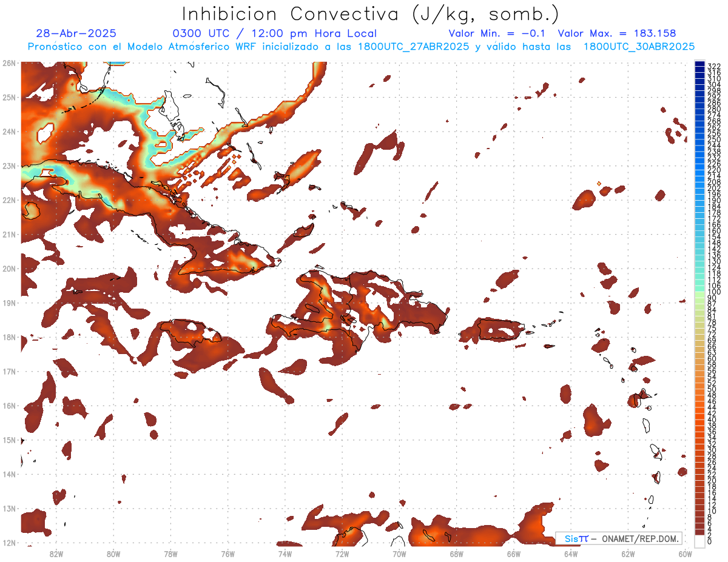Click the '21N' latitude label
This screenshot has width=728, height=562.
(x=8, y=234)
